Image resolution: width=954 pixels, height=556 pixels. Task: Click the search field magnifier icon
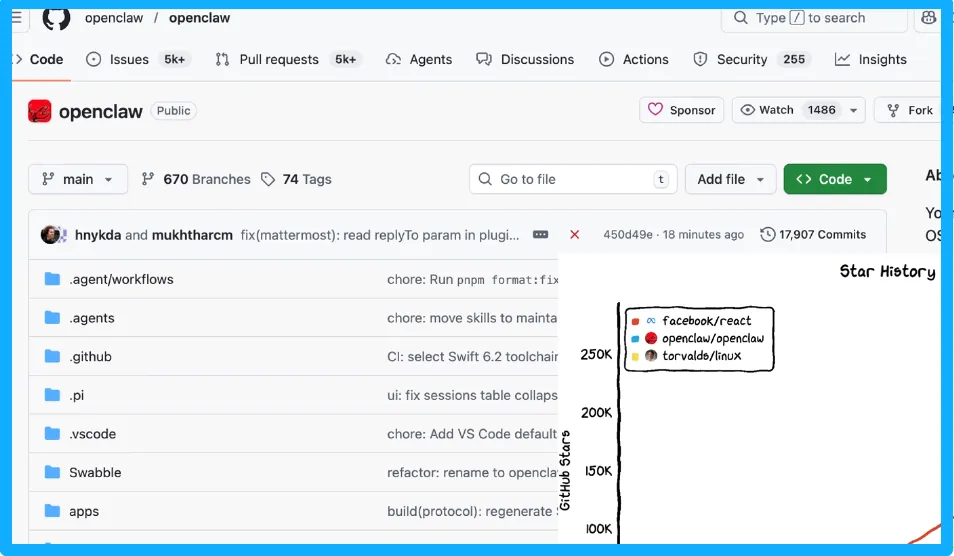740,18
